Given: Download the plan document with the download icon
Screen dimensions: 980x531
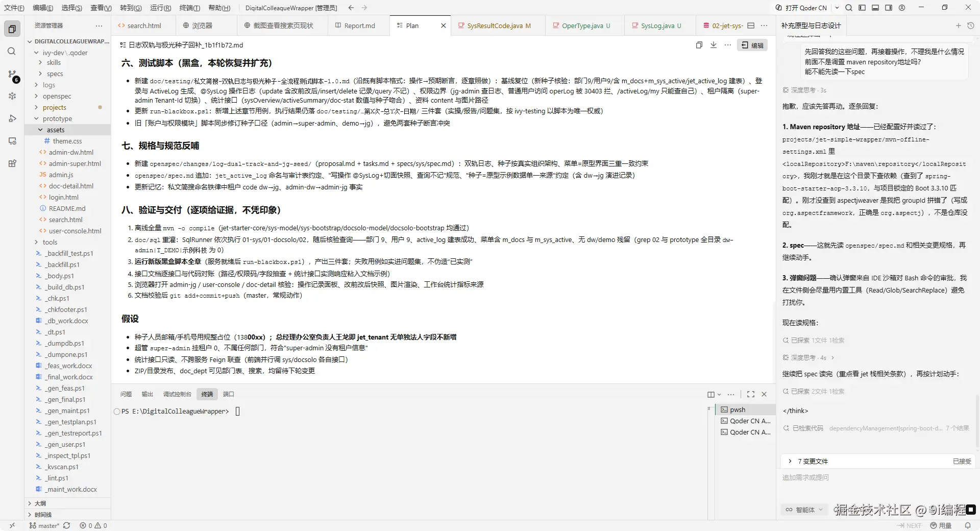Looking at the screenshot, I should (x=714, y=45).
